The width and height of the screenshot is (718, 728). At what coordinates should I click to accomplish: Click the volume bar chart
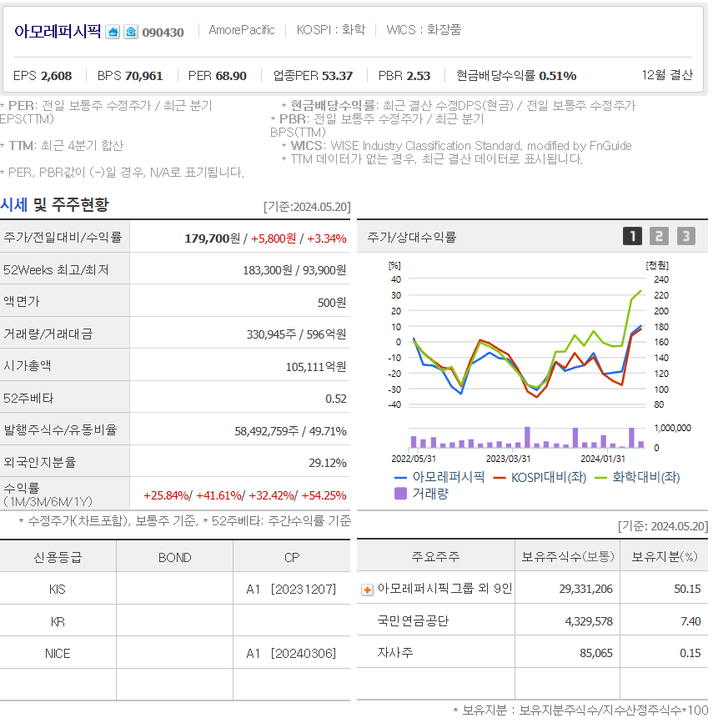click(527, 437)
